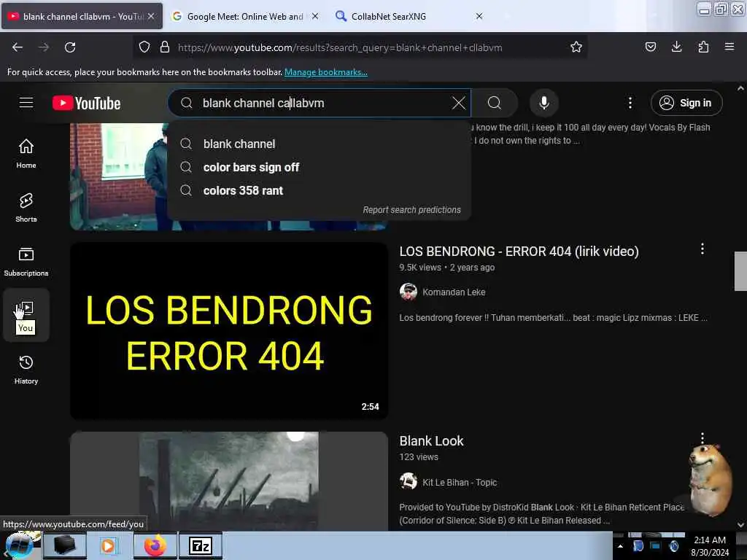Open the Kit Le Bihan - Topic channel name
This screenshot has height=560, width=747.
coord(460,482)
